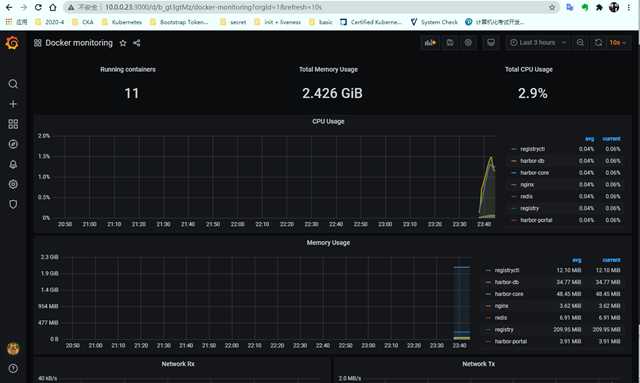Open the System Check bookmark

[434, 22]
